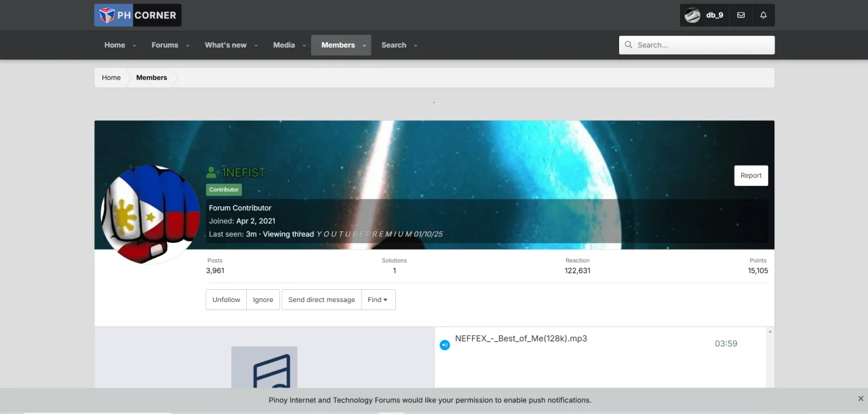This screenshot has width=868, height=414.
Task: Open the 1NEFIST fist avatar image
Action: click(150, 214)
